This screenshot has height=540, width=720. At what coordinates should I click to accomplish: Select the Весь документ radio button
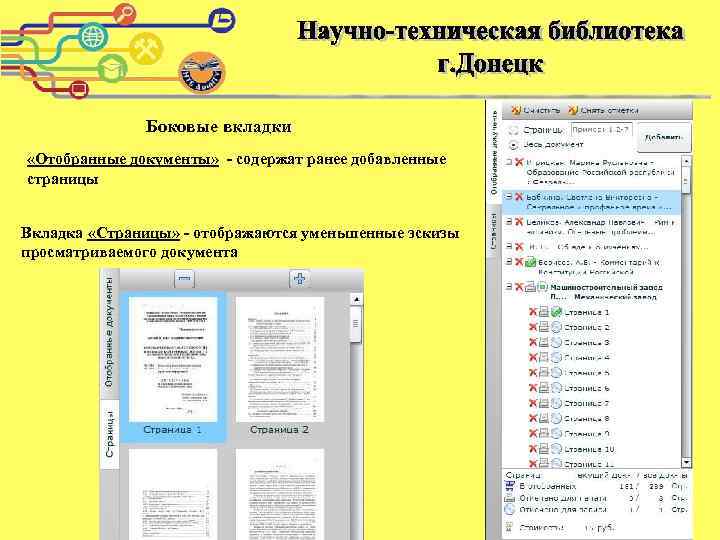[x=513, y=145]
